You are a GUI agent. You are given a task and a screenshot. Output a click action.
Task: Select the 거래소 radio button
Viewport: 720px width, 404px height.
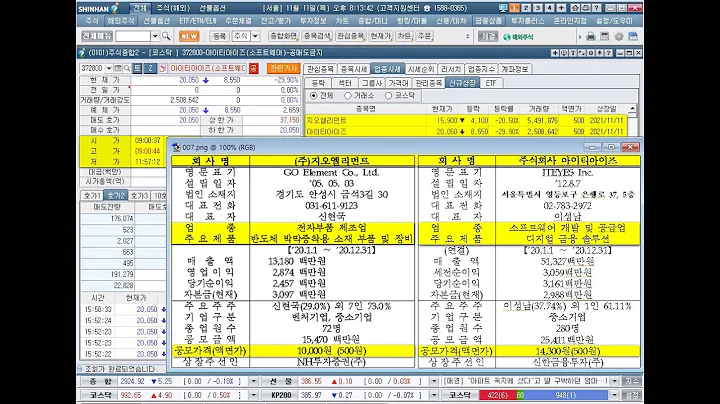coord(348,95)
